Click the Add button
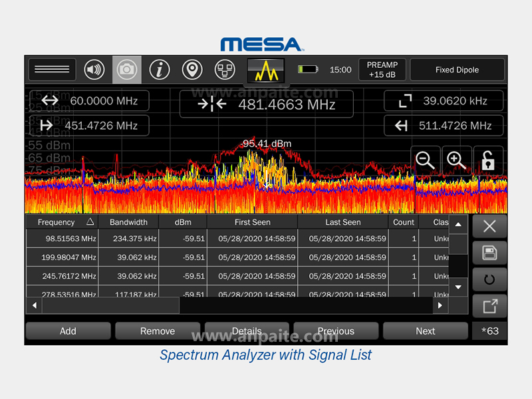Viewport: 532px width, 399px height. point(68,331)
